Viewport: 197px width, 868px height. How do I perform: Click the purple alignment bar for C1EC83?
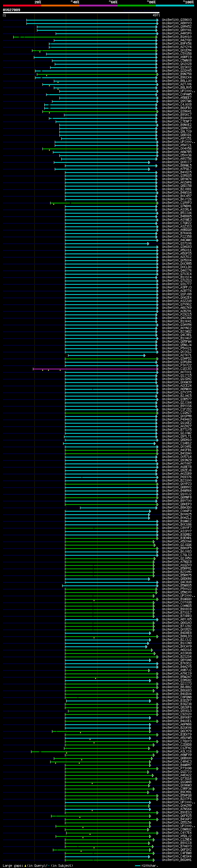96,369
